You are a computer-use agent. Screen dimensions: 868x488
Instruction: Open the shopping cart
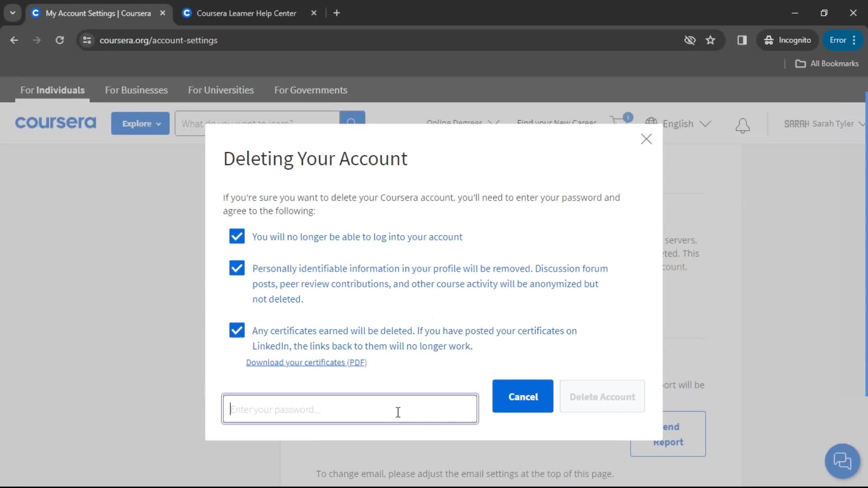pyautogui.click(x=621, y=120)
